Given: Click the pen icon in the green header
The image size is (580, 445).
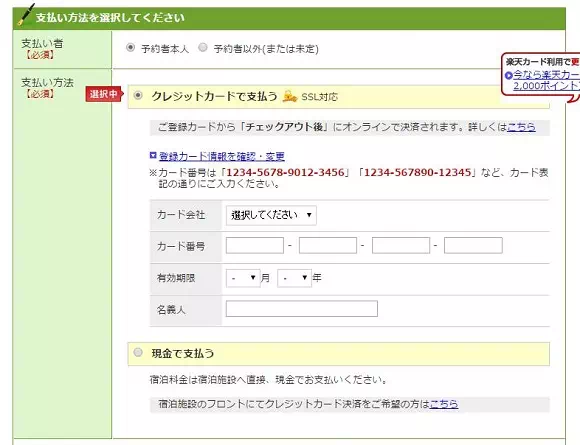Looking at the screenshot, I should pos(26,15).
